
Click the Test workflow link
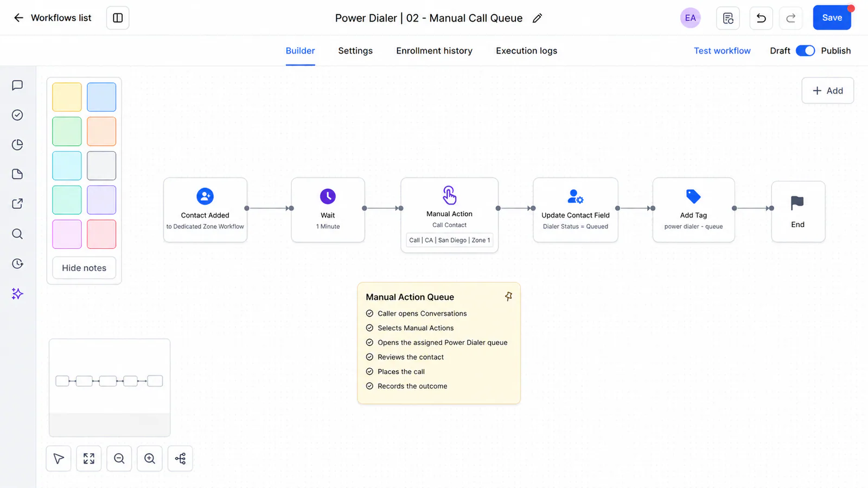click(x=722, y=50)
